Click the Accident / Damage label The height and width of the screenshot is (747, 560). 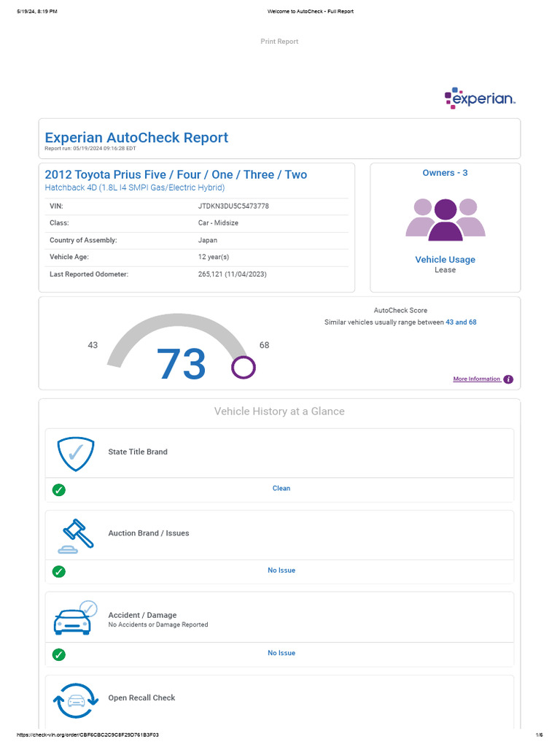[x=142, y=616]
